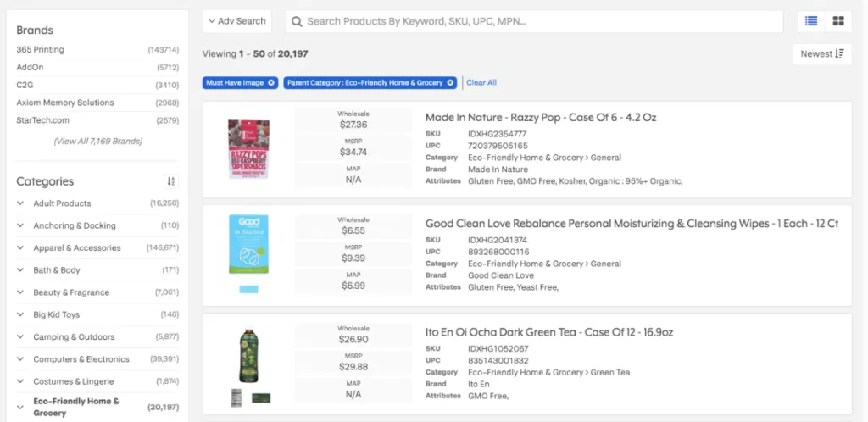Click brand value Ito En
868x422 pixels.
(x=479, y=384)
